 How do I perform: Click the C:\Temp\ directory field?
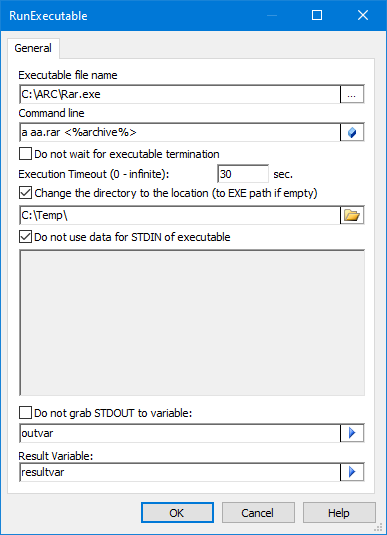[180, 215]
